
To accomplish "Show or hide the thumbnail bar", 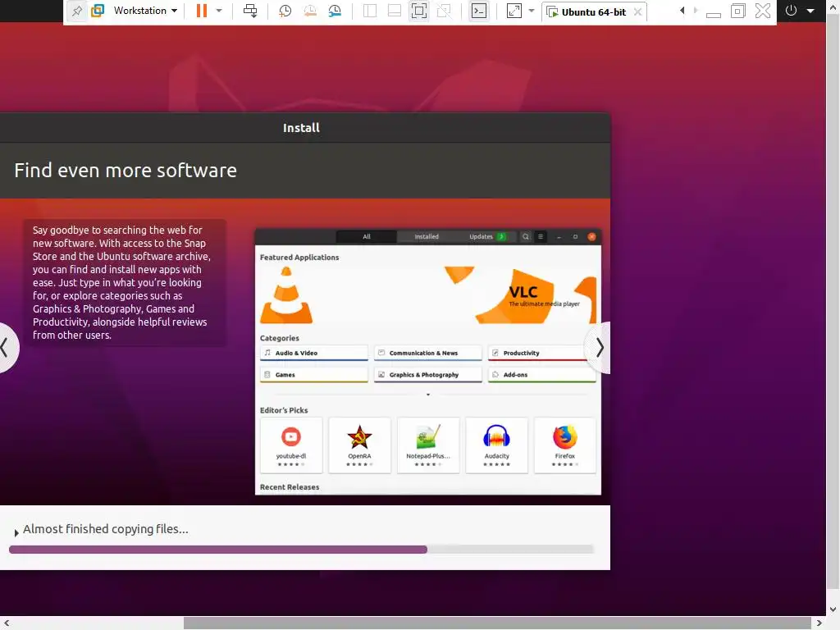I will pyautogui.click(x=395, y=11).
